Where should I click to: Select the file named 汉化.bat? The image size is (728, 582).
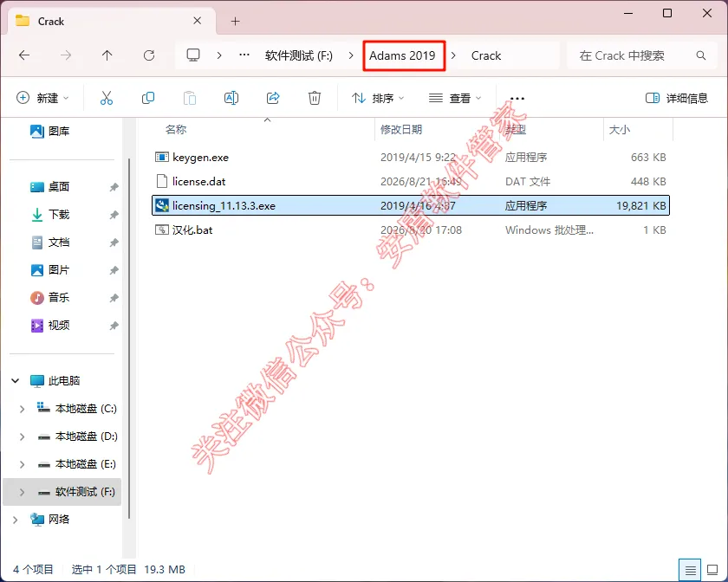[192, 230]
